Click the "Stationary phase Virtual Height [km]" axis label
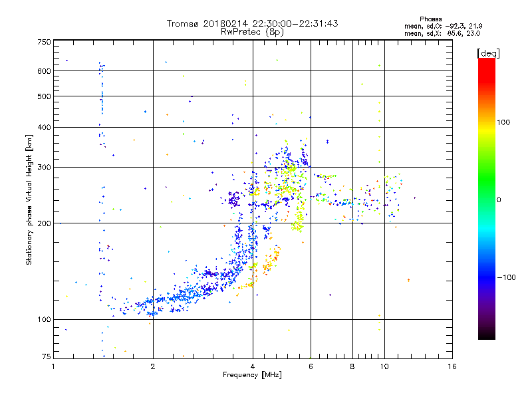This screenshot has width=532, height=399. [29, 199]
